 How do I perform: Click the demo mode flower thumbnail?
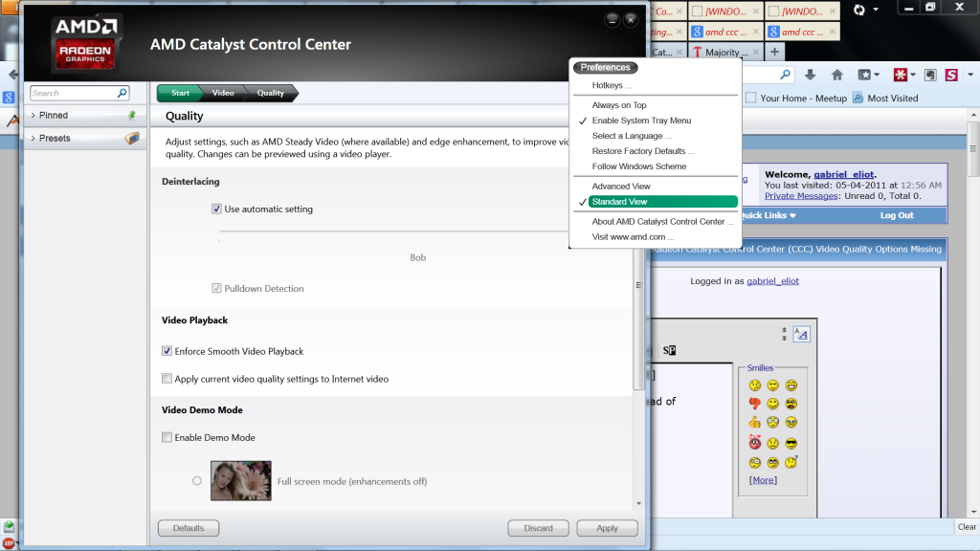point(240,481)
